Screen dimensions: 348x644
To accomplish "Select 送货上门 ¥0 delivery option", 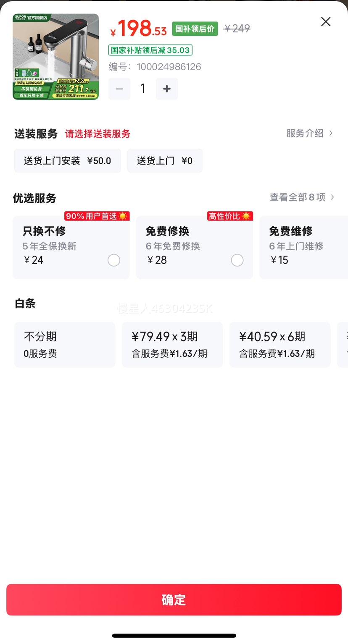I will pos(165,161).
